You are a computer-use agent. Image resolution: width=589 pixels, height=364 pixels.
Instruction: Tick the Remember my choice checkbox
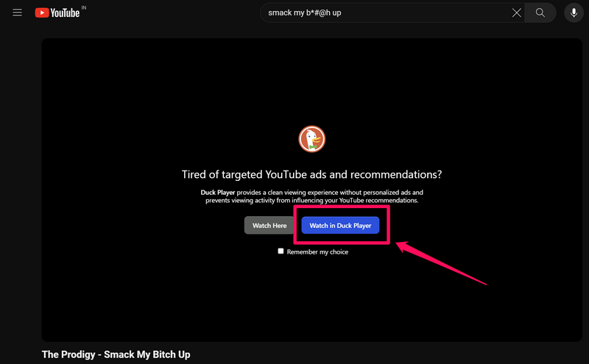(x=281, y=251)
